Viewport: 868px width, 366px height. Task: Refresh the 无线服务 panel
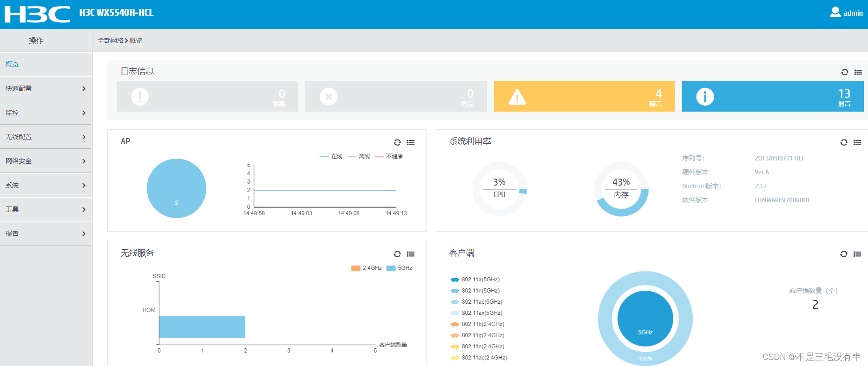[397, 254]
